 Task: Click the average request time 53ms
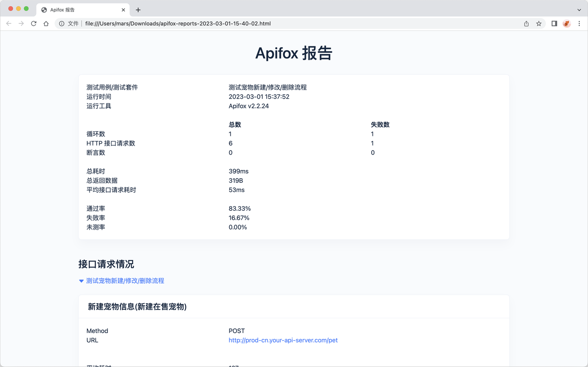pyautogui.click(x=237, y=190)
